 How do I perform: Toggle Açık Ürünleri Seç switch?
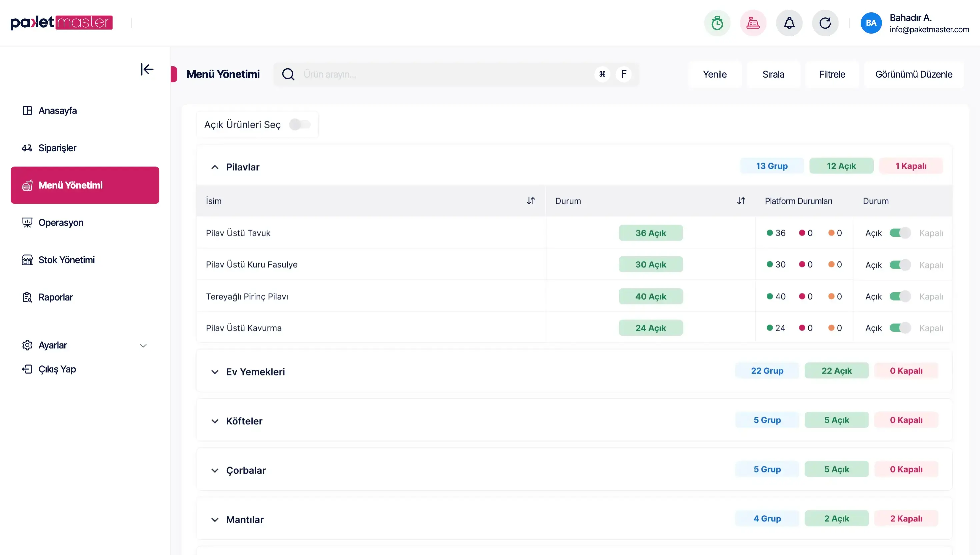tap(300, 124)
